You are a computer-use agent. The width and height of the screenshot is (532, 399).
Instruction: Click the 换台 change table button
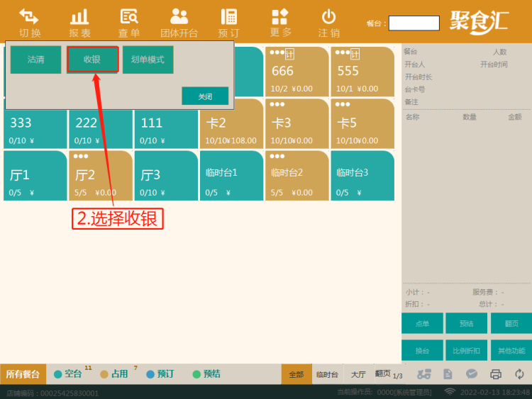point(422,350)
